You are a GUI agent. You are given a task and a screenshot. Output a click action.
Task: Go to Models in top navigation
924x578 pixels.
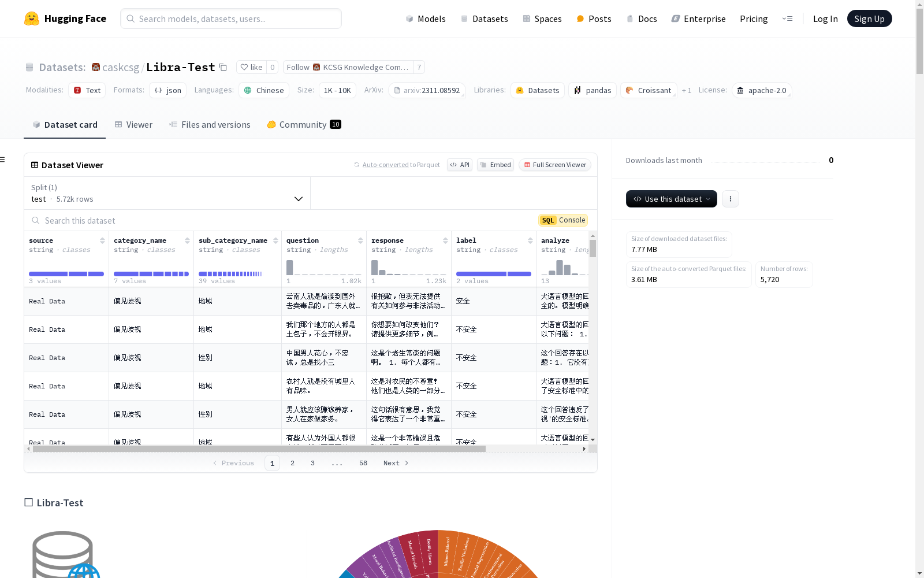426,18
